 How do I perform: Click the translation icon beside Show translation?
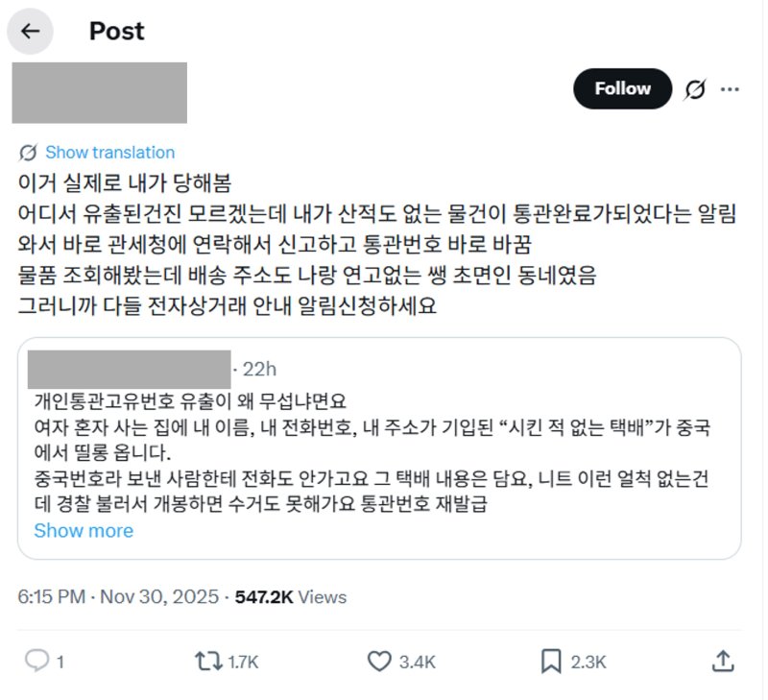pyautogui.click(x=27, y=152)
